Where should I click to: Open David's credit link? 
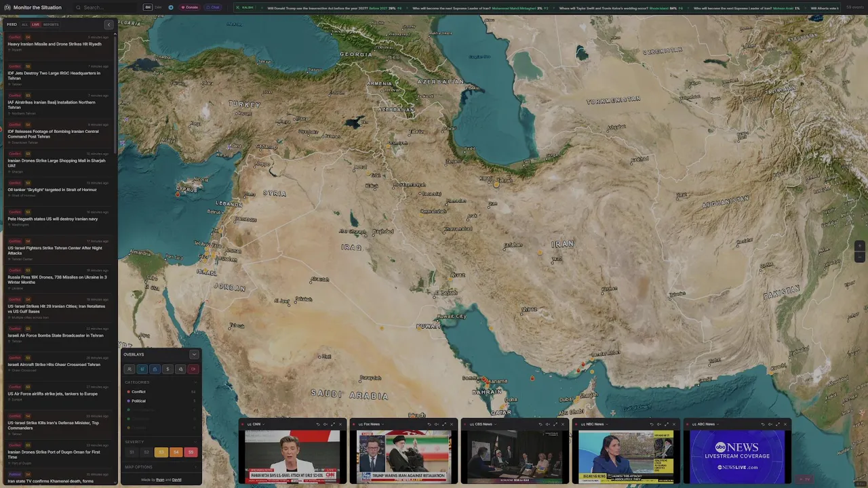point(176,480)
